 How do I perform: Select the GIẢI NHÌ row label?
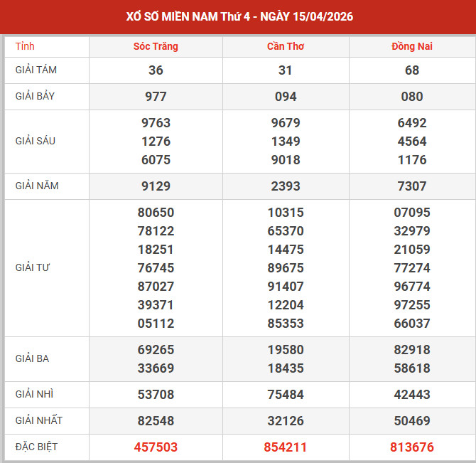[34, 394]
